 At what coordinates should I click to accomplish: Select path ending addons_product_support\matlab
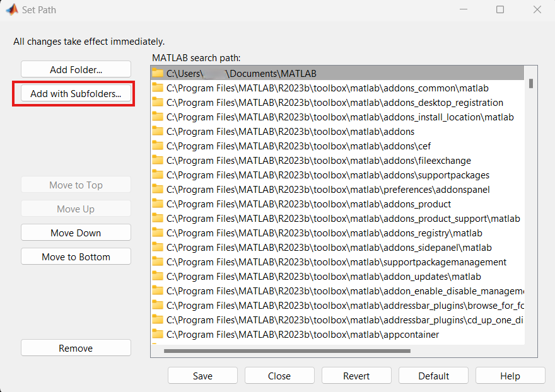click(337, 218)
